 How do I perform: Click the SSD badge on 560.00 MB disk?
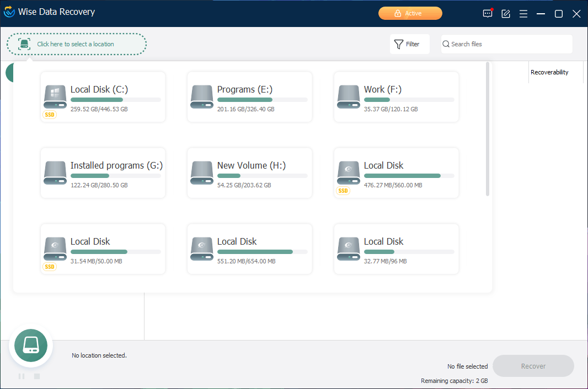coord(343,191)
